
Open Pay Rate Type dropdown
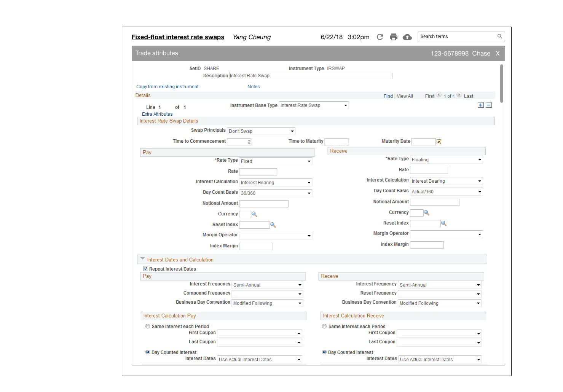pyautogui.click(x=276, y=161)
